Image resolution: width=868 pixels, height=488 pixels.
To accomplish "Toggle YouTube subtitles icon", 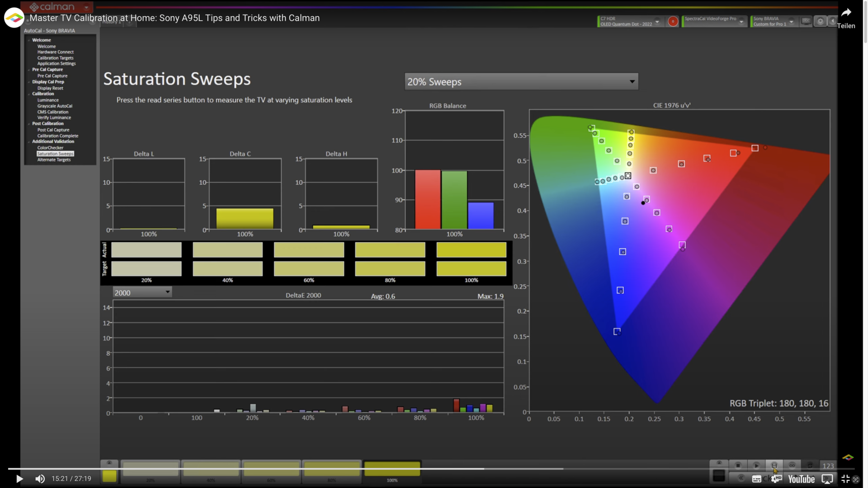I will point(756,479).
